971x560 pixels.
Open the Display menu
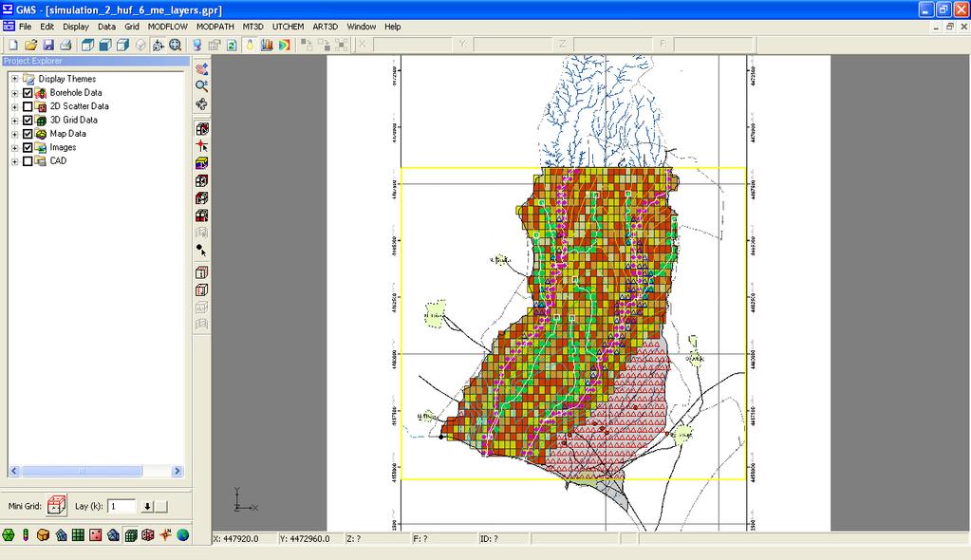pyautogui.click(x=76, y=27)
